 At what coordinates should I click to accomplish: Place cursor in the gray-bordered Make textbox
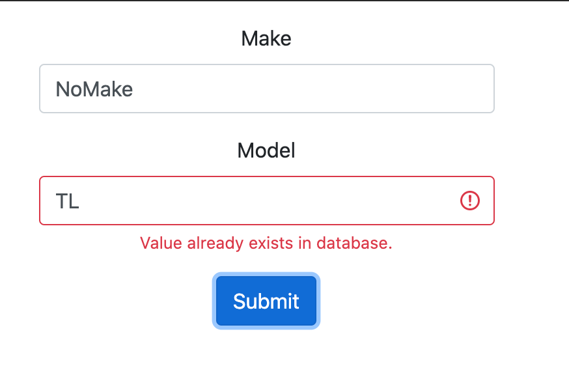coord(267,89)
